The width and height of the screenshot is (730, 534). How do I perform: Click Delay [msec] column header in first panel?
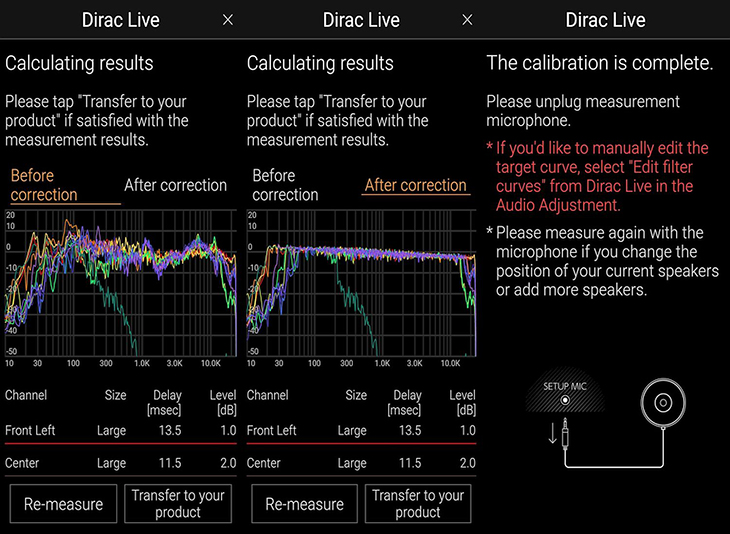(164, 403)
